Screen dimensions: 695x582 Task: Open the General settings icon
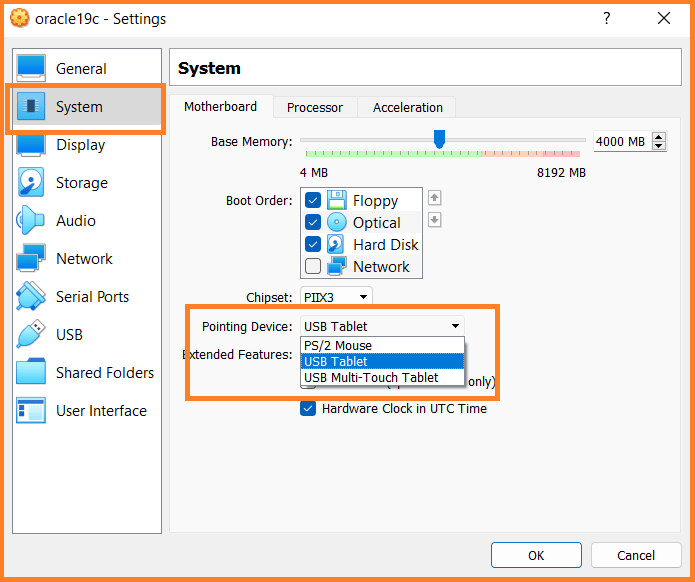click(31, 68)
